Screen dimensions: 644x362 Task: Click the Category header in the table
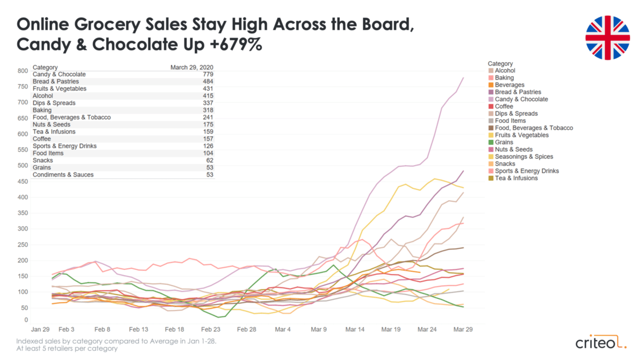pos(45,67)
